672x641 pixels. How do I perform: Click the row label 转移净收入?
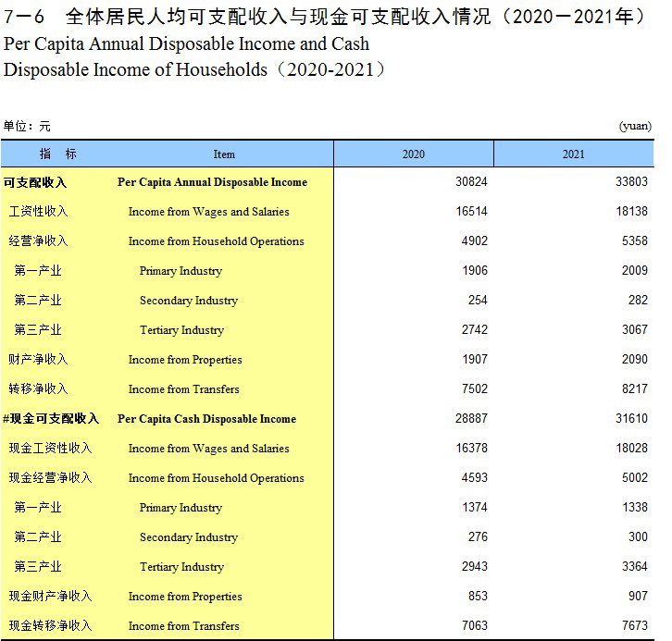click(38, 388)
